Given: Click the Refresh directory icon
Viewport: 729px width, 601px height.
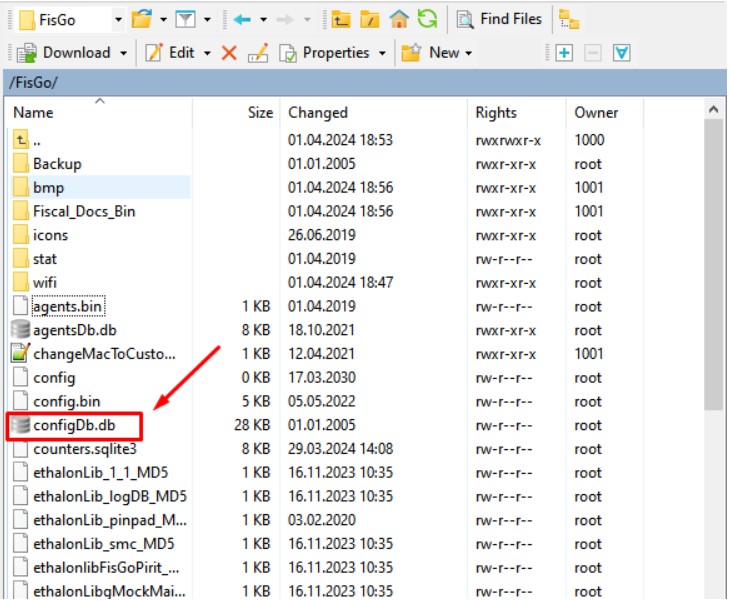Looking at the screenshot, I should click(427, 19).
